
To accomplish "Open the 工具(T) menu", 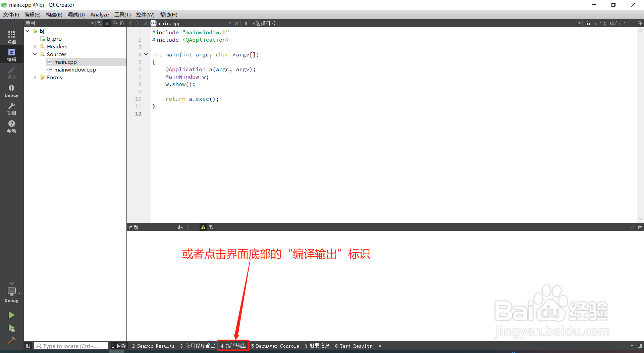I will coord(122,14).
